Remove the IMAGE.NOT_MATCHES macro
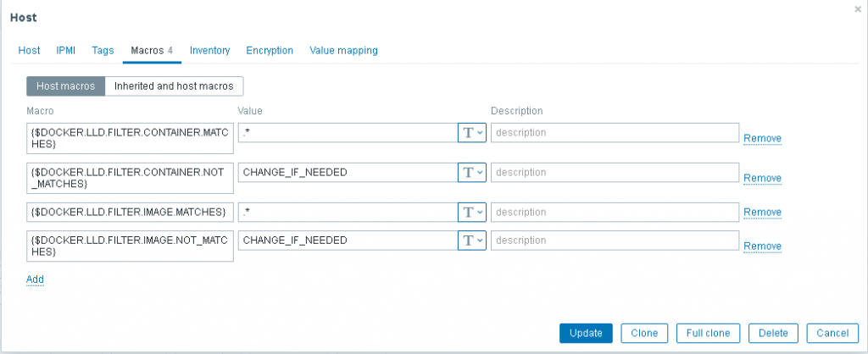This screenshot has height=354, width=868. [762, 246]
